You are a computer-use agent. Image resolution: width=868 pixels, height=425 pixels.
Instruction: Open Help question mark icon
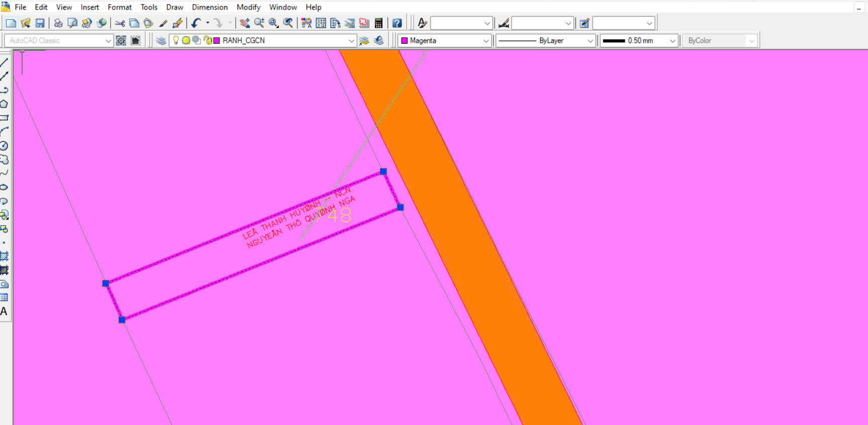397,23
